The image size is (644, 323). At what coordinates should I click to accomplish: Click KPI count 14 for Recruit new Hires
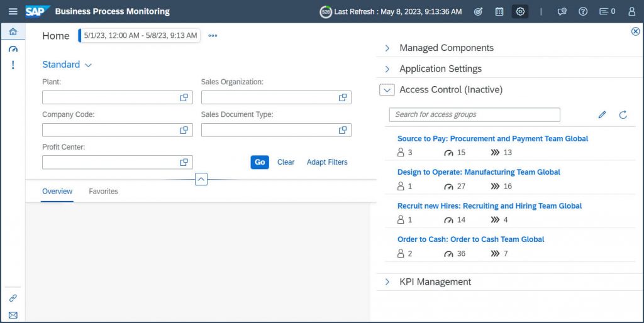455,220
